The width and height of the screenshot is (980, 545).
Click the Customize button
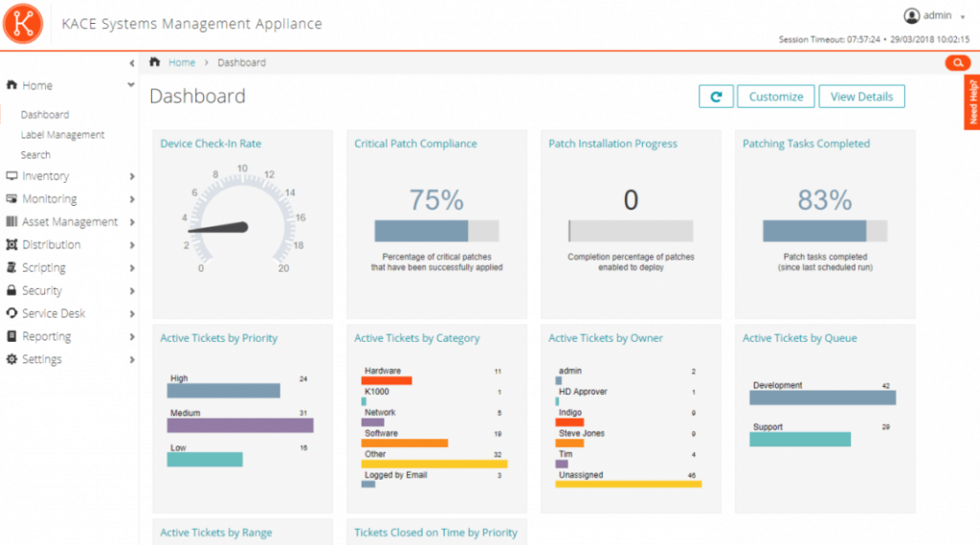[775, 97]
